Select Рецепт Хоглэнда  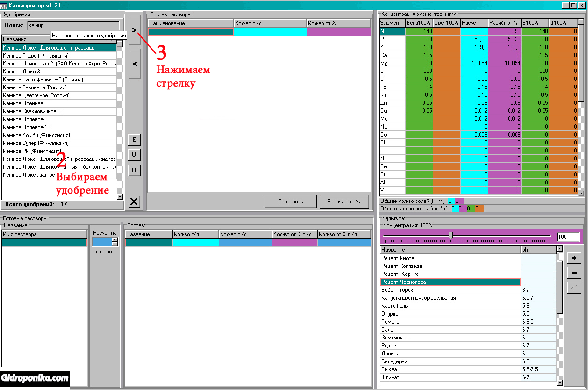pyautogui.click(x=451, y=266)
